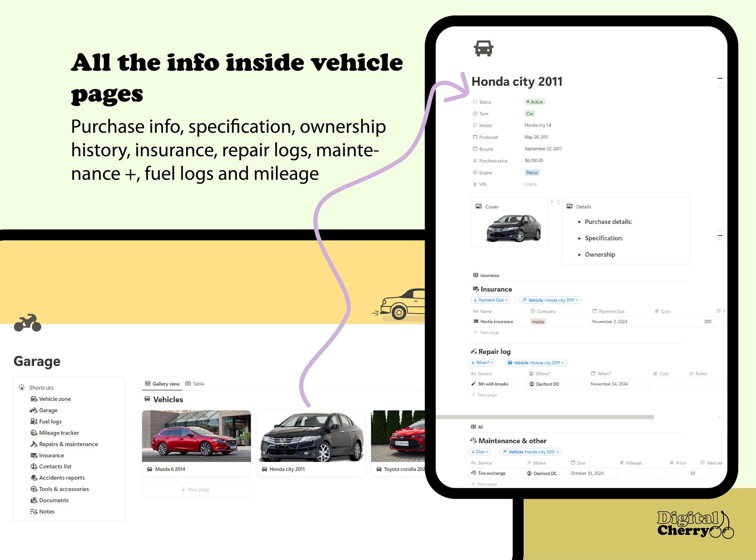The width and height of the screenshot is (756, 560).
Task: Click the Details block icon
Action: point(570,206)
